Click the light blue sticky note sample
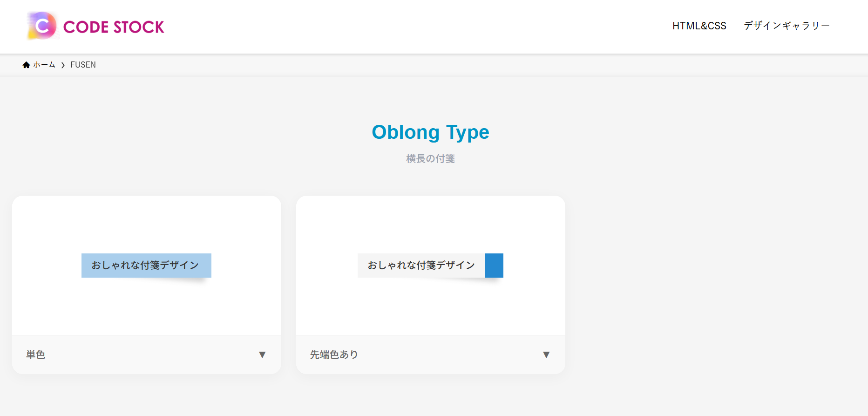The width and height of the screenshot is (868, 416). pos(146,265)
